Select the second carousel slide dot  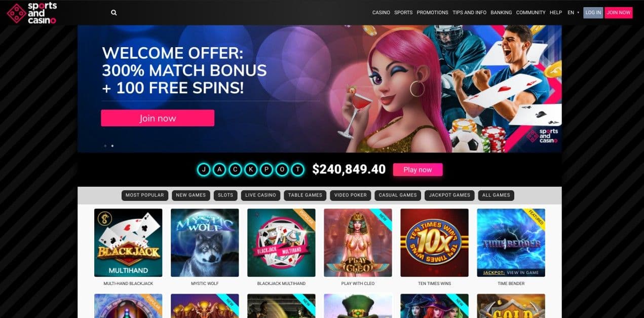pyautogui.click(x=112, y=146)
